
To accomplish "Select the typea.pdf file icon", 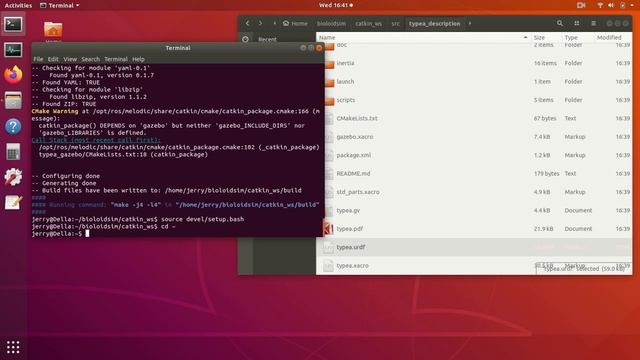I will (329, 229).
